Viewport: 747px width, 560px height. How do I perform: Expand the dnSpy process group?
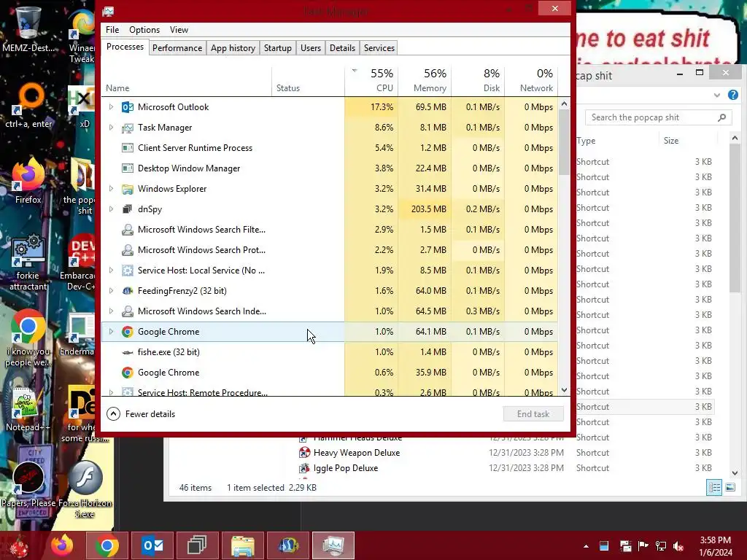coord(111,209)
